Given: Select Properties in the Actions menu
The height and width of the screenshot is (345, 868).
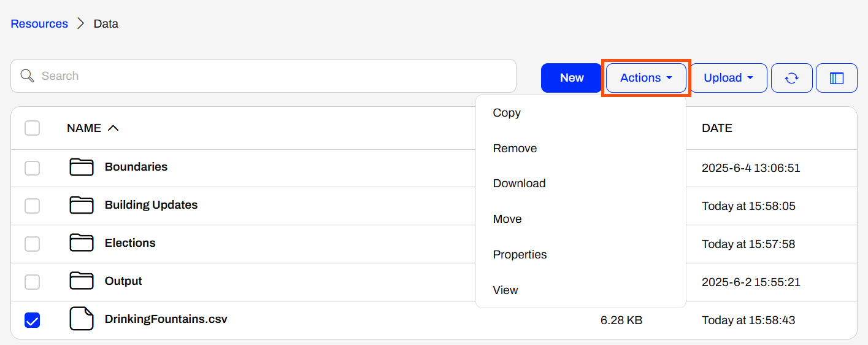Looking at the screenshot, I should tap(520, 255).
